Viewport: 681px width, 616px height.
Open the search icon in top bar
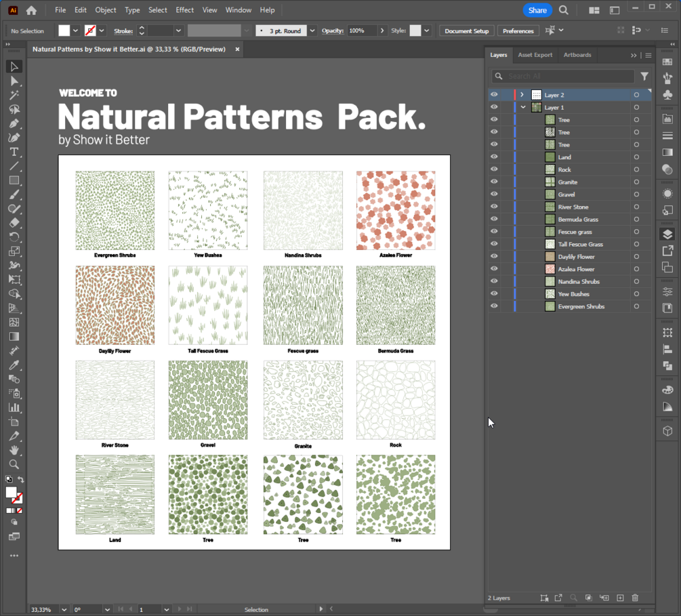564,10
